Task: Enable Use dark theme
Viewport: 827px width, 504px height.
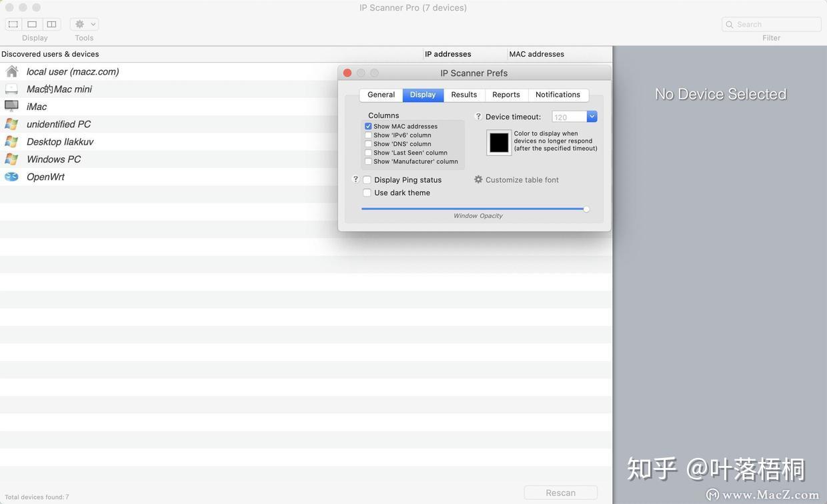Action: pos(366,191)
